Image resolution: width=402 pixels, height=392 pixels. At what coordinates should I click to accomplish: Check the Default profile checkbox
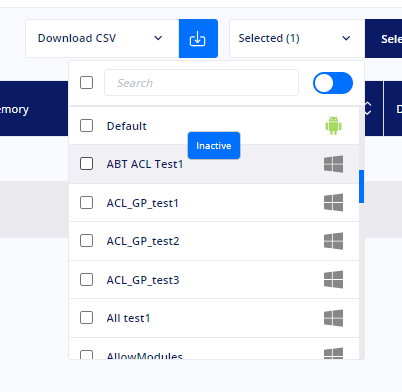click(x=86, y=126)
